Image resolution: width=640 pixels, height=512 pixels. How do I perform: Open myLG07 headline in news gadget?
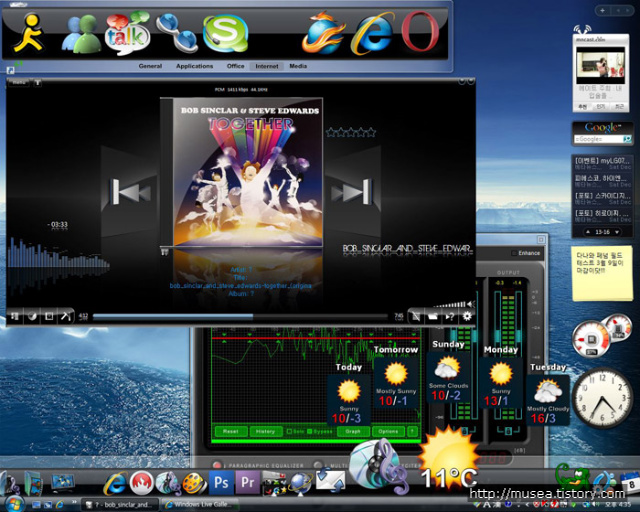click(602, 163)
